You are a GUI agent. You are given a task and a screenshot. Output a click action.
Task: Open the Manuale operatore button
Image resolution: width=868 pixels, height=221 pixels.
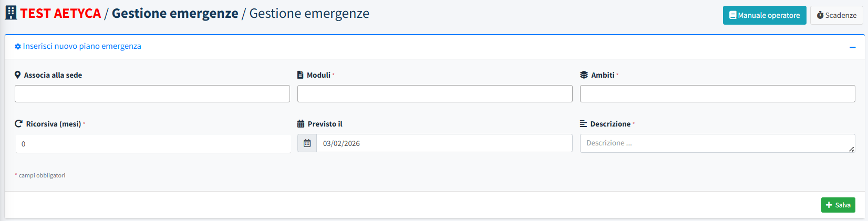764,15
